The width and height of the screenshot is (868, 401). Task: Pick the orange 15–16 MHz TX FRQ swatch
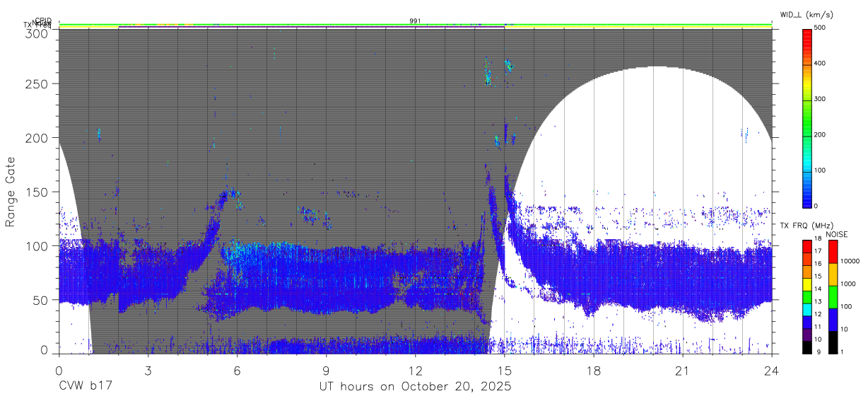click(x=807, y=272)
